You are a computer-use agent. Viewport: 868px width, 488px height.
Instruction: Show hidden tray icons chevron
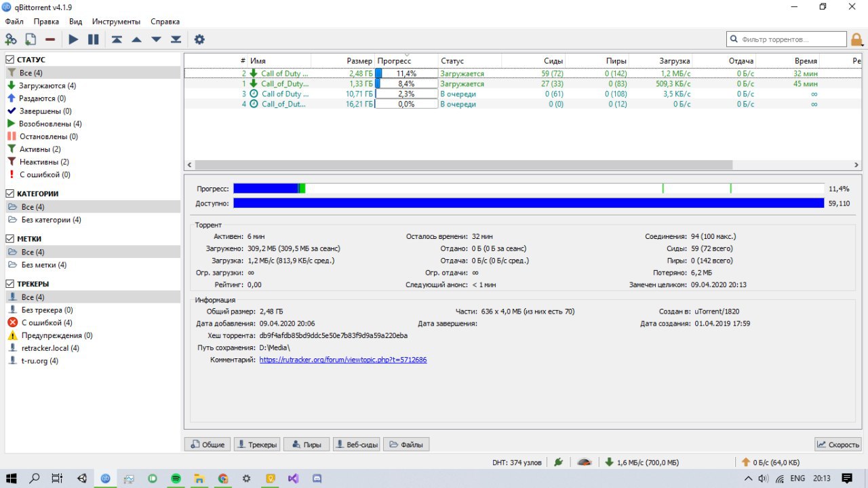click(x=749, y=478)
